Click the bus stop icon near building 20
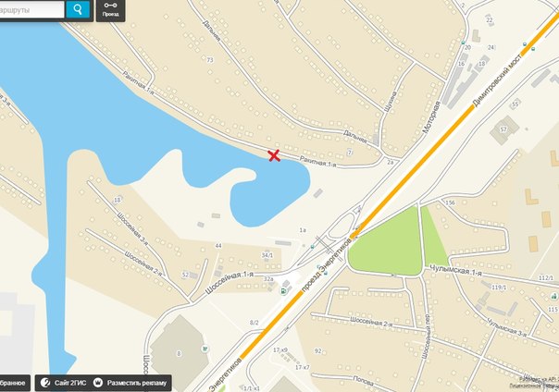This screenshot has width=559, height=392. coord(463,43)
